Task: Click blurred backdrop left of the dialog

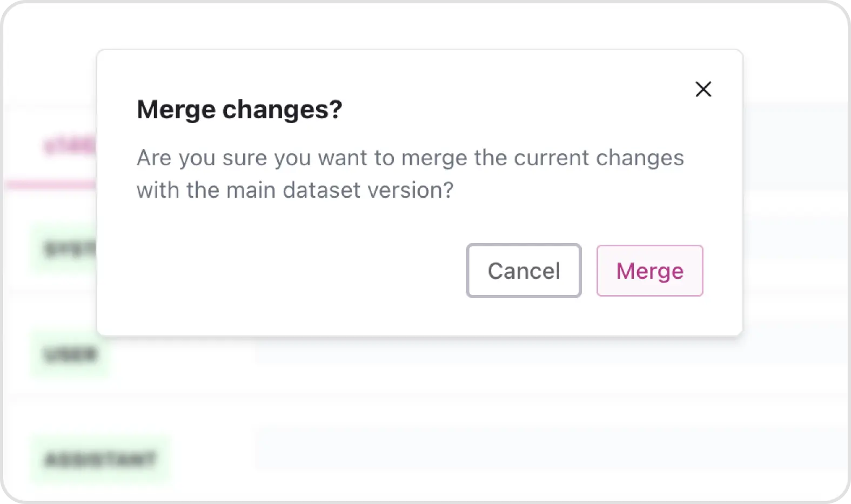Action: 49,303
